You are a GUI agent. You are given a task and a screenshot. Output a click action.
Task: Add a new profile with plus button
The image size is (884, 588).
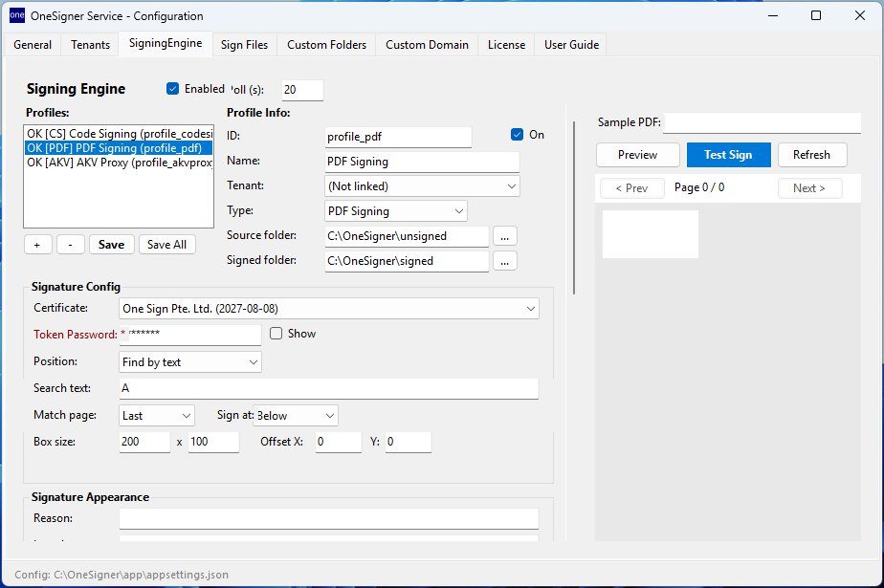[x=37, y=245]
